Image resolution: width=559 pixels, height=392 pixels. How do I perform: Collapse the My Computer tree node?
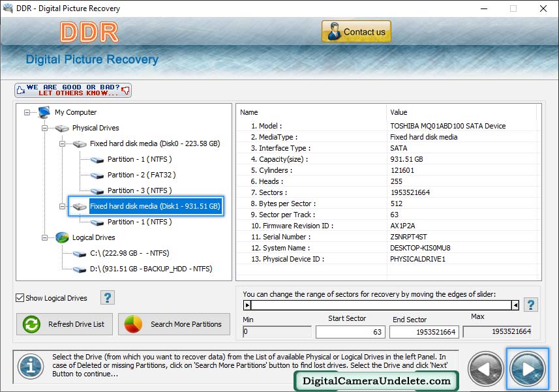27,112
